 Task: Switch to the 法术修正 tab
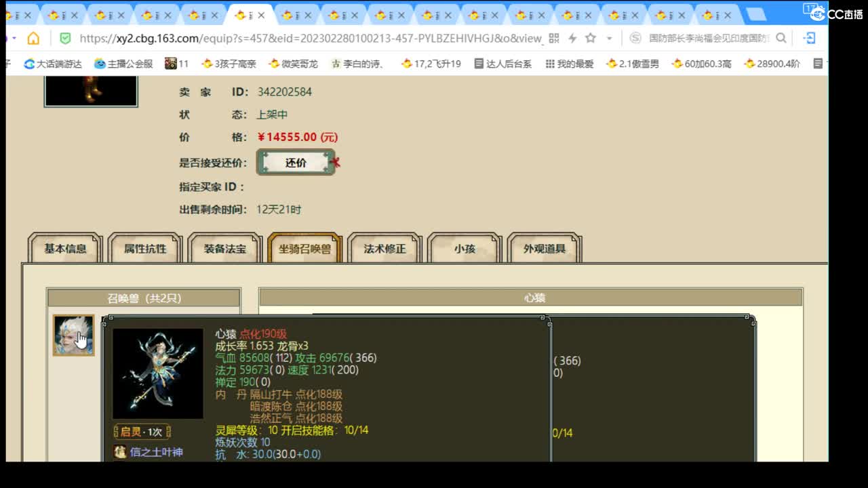coord(384,249)
